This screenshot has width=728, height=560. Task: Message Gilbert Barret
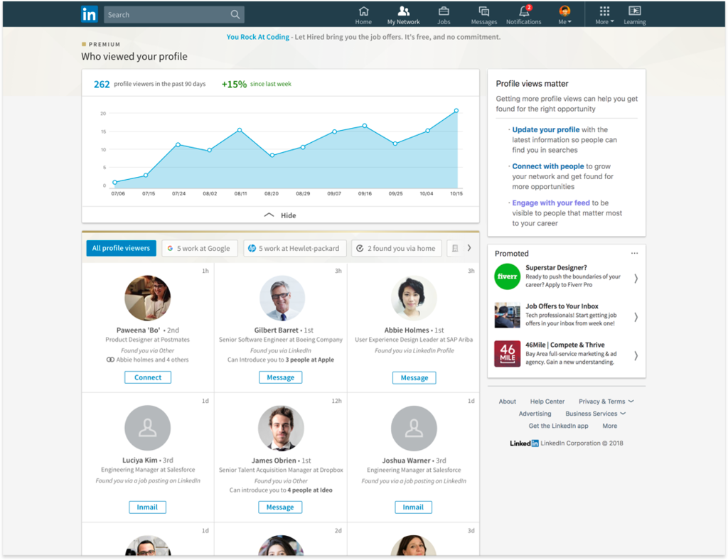pos(280,377)
